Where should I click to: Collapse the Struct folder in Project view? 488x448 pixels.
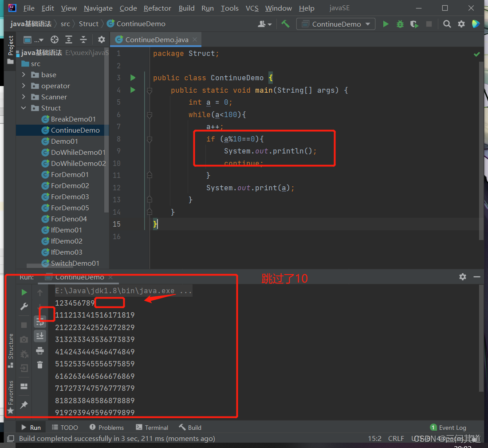24,108
